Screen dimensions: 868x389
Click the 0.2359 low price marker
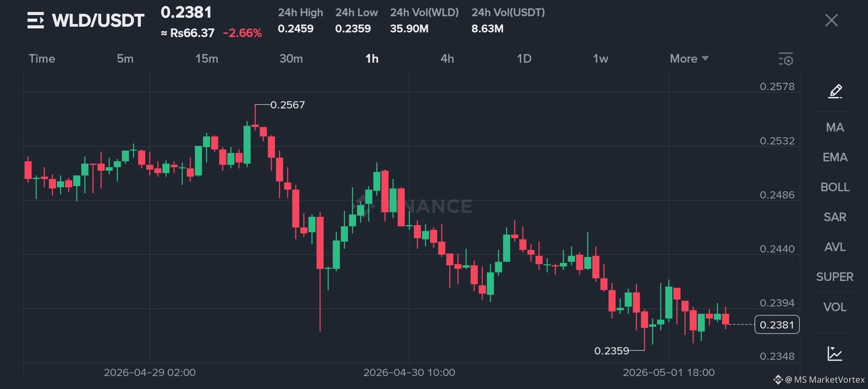[x=611, y=350]
